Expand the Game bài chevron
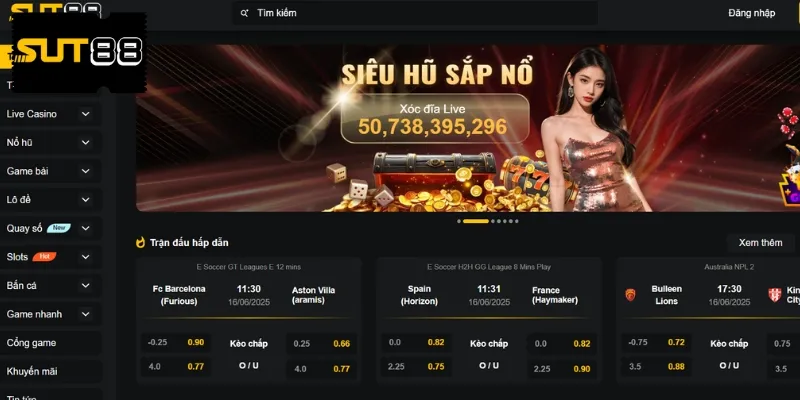Viewport: 800px width, 400px height. [85, 171]
